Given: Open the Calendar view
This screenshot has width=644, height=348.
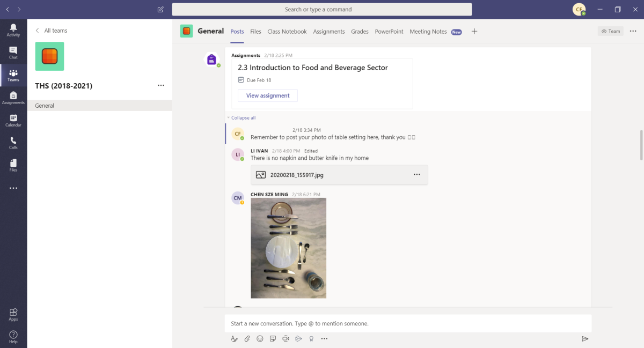Looking at the screenshot, I should pos(13,120).
